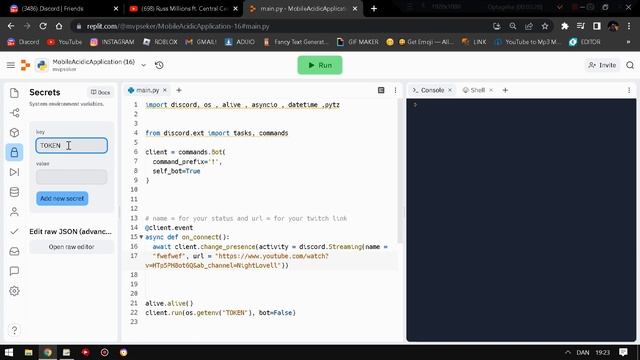Viewport: 640px width, 360px height.
Task: Show hidden system tray icons
Action: [568, 352]
